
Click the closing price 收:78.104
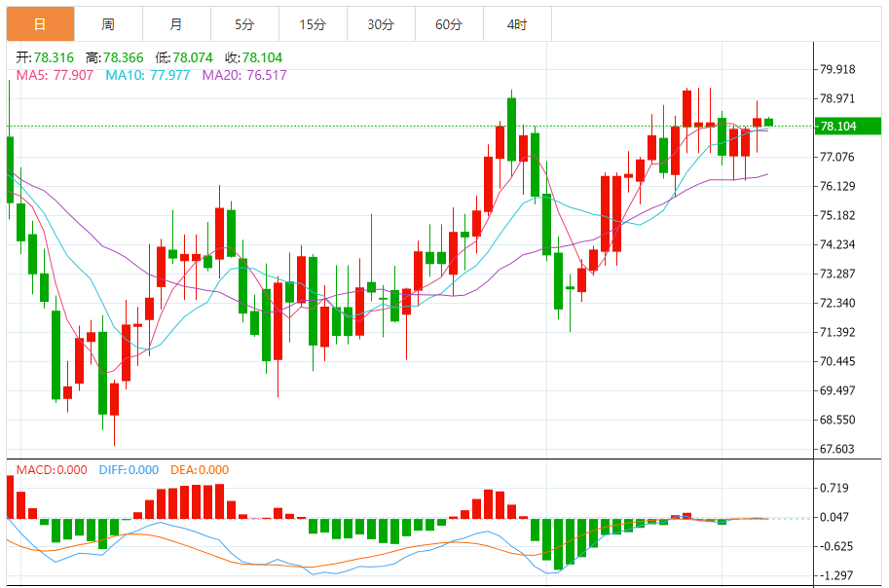pyautogui.click(x=253, y=57)
